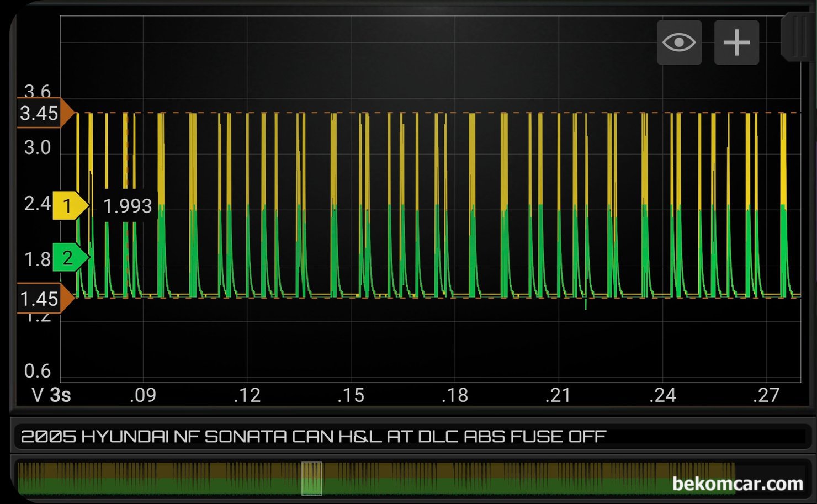
Task: Click the .15 time axis label
Action: pyautogui.click(x=351, y=395)
